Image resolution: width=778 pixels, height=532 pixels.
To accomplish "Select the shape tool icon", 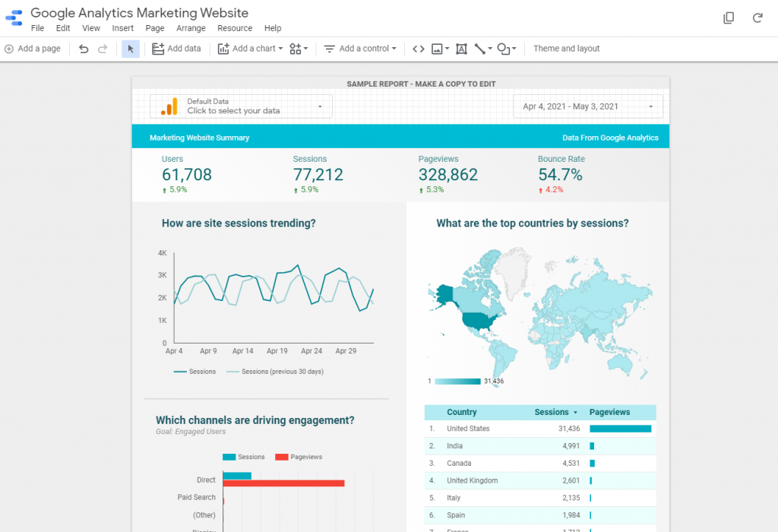I will coord(504,49).
